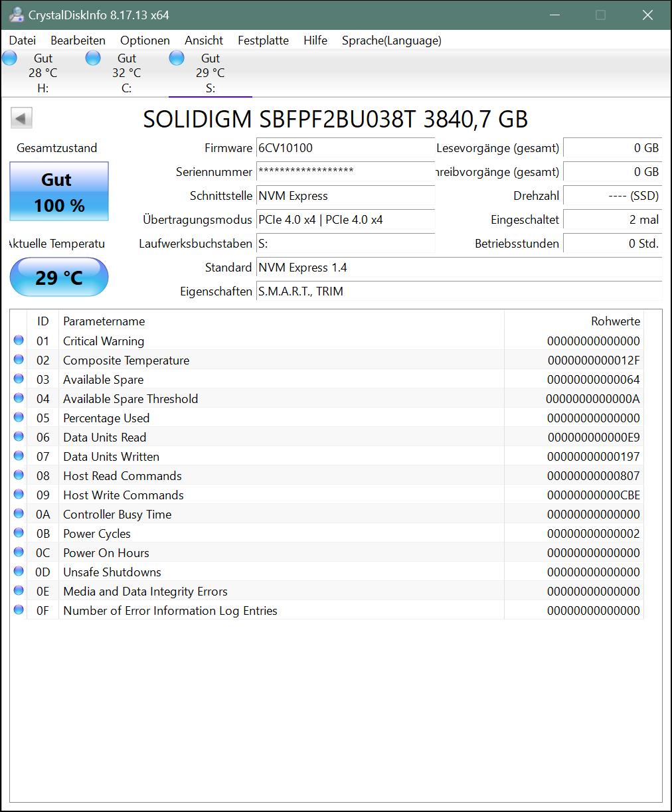
Task: Close the CrystalDiskInfo window
Action: coord(647,15)
